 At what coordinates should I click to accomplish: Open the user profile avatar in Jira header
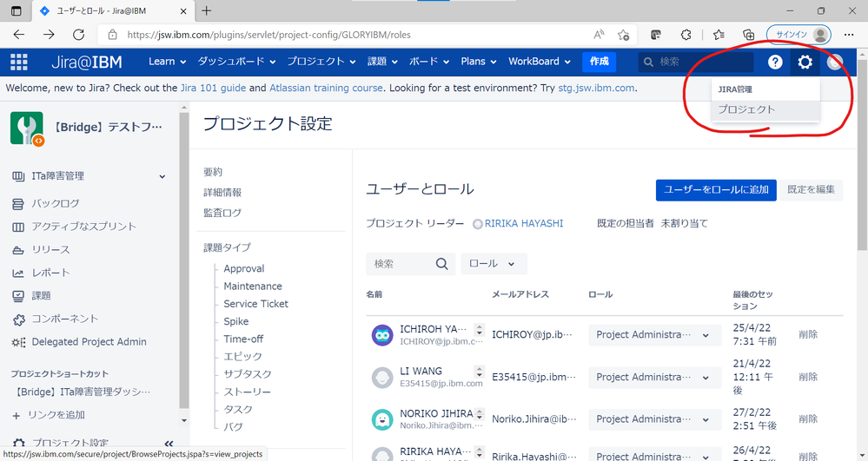[835, 62]
